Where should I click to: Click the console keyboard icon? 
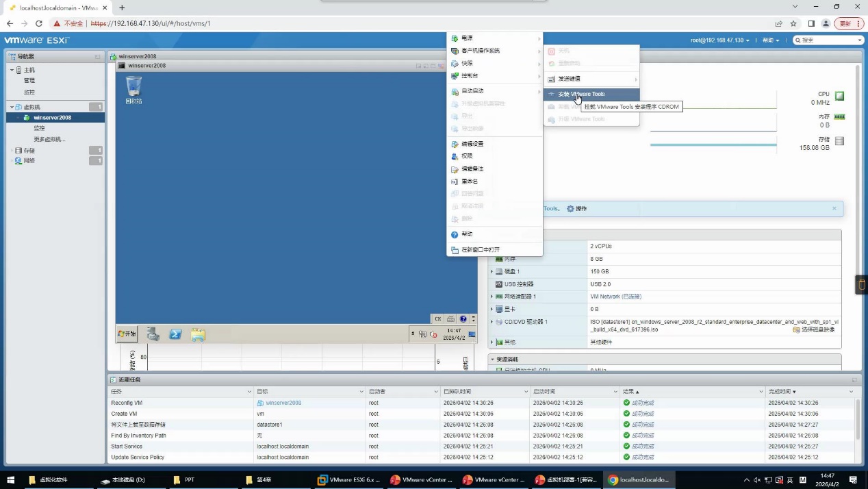(x=450, y=319)
